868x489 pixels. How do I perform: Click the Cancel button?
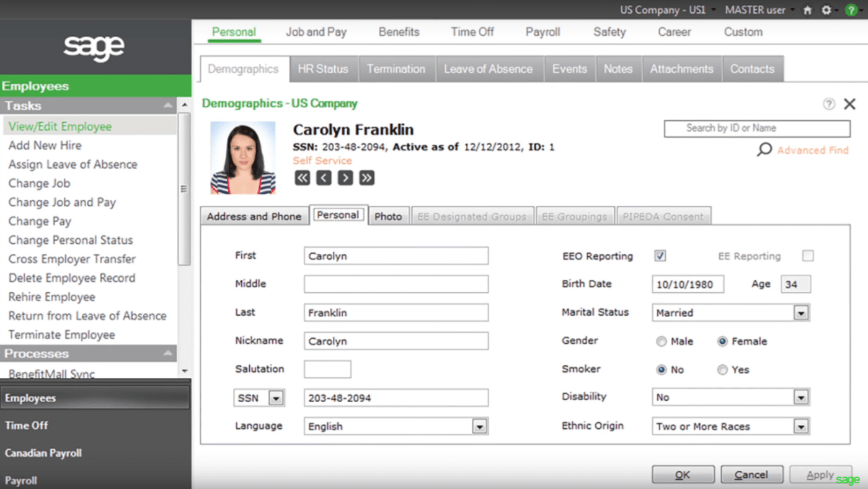(751, 475)
